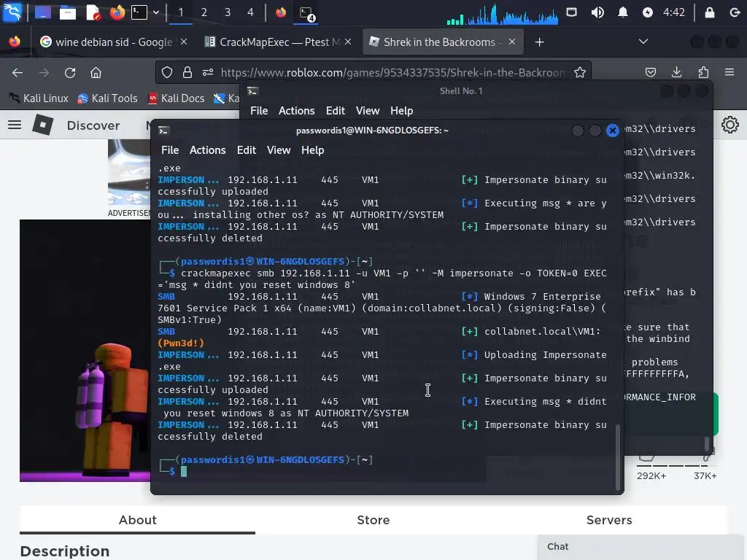Viewport: 747px width, 560px height.
Task: Select the Firefox taskbar window button
Action: point(281,12)
